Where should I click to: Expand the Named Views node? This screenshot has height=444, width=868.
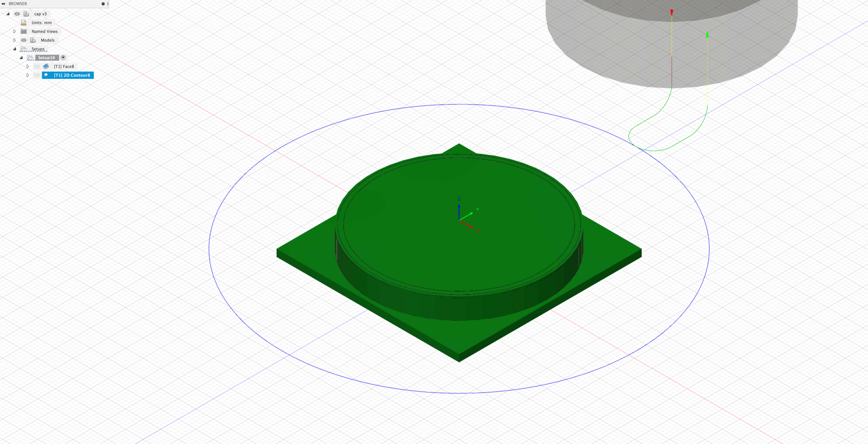[x=14, y=31]
